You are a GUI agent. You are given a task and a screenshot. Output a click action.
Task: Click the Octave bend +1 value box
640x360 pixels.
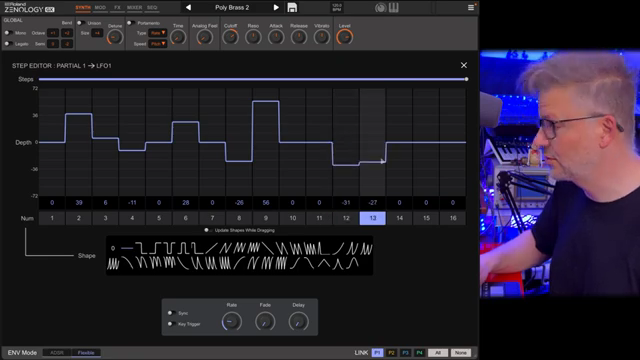(x=53, y=33)
